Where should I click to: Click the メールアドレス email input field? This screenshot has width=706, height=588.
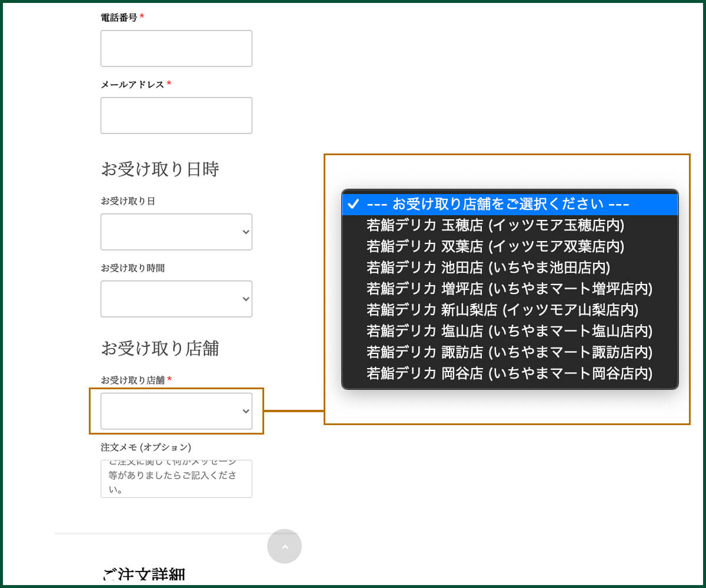pos(176,115)
